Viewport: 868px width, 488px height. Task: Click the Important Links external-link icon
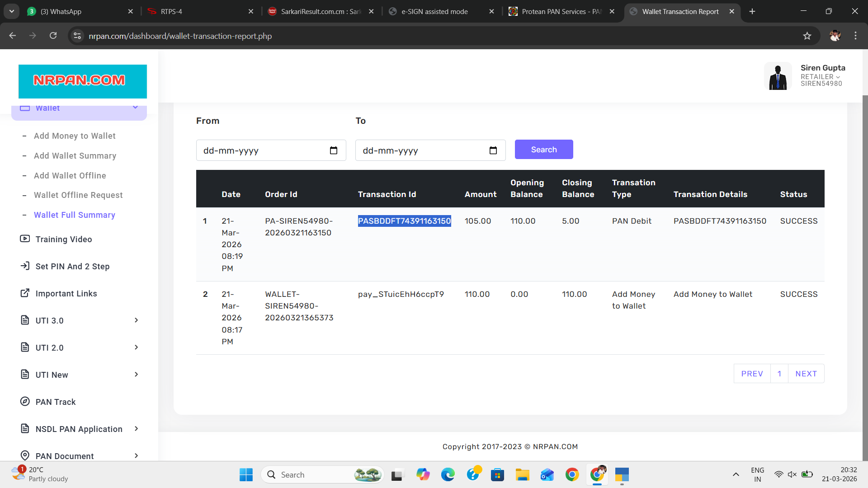(x=25, y=293)
